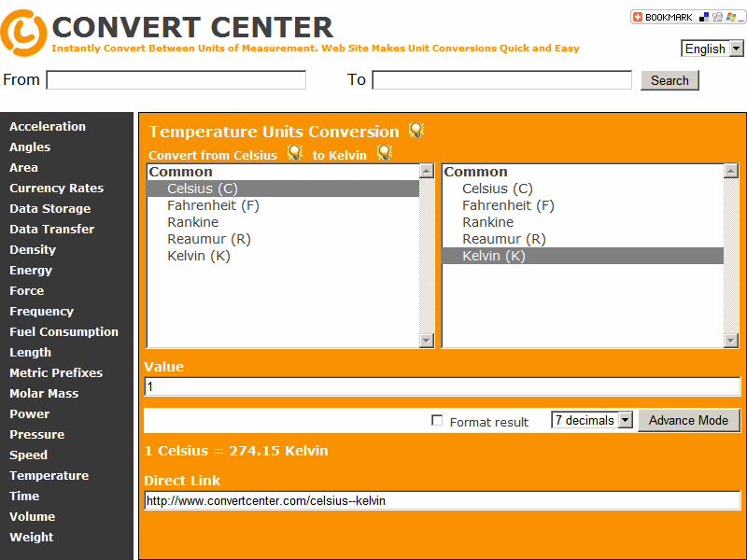This screenshot has width=747, height=560.
Task: Open the Force category
Action: [x=27, y=290]
